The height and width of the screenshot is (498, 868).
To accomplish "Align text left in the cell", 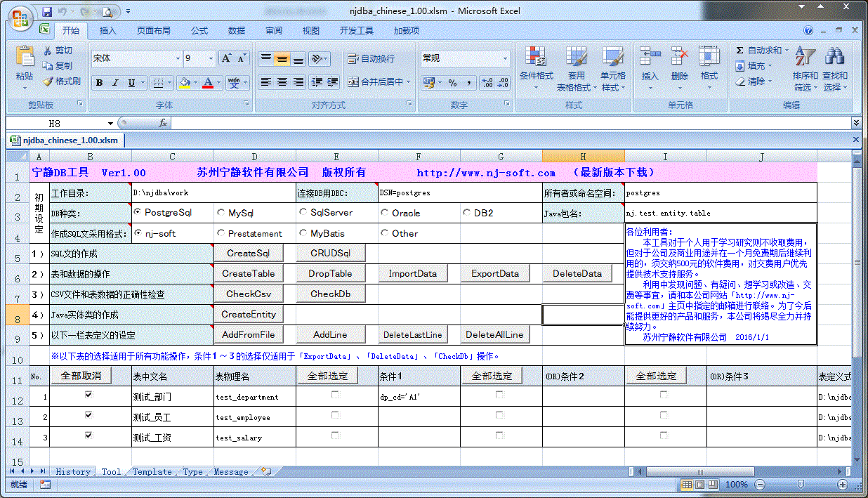I will tap(265, 82).
